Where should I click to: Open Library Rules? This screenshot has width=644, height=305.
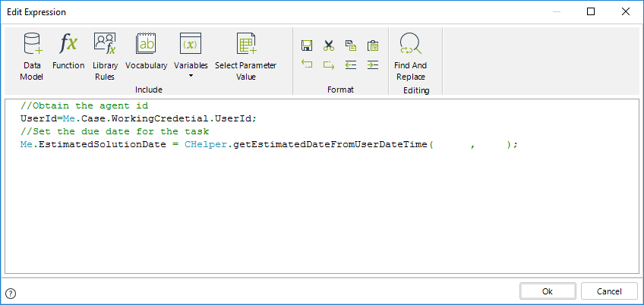click(105, 55)
